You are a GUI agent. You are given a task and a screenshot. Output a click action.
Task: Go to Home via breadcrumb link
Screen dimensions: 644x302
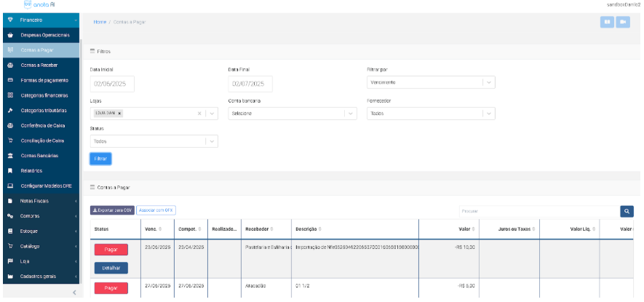click(x=100, y=22)
